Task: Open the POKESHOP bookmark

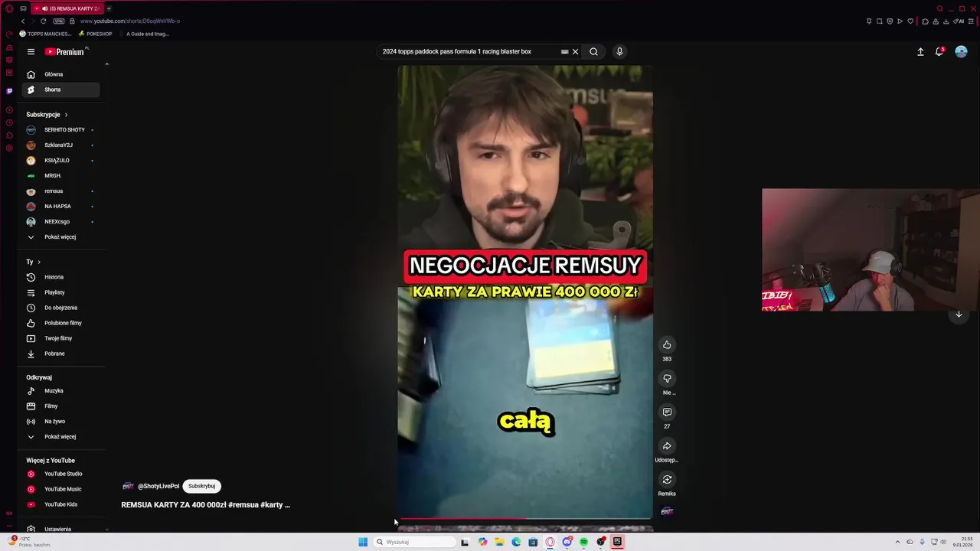Action: pos(95,34)
